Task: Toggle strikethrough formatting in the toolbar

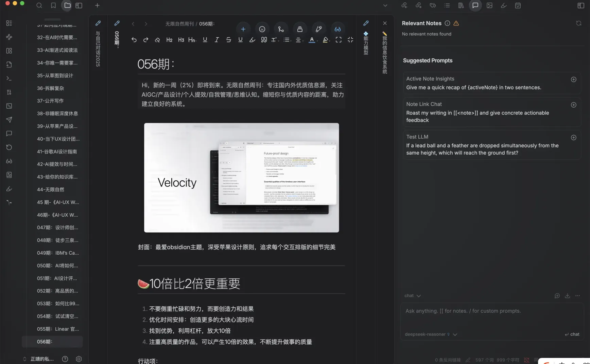Action: [x=228, y=40]
